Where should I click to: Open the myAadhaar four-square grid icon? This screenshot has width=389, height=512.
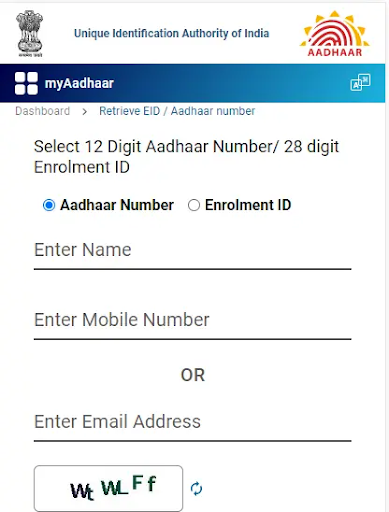[26, 83]
